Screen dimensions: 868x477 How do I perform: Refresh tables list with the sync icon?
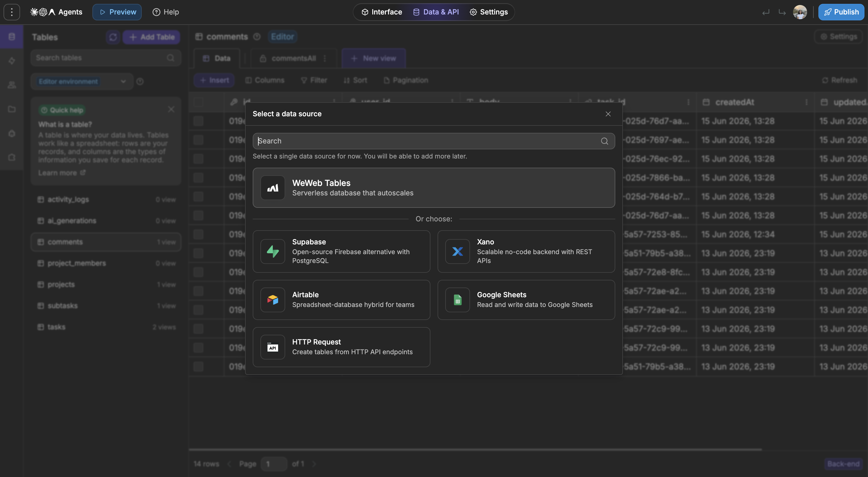[x=113, y=37]
